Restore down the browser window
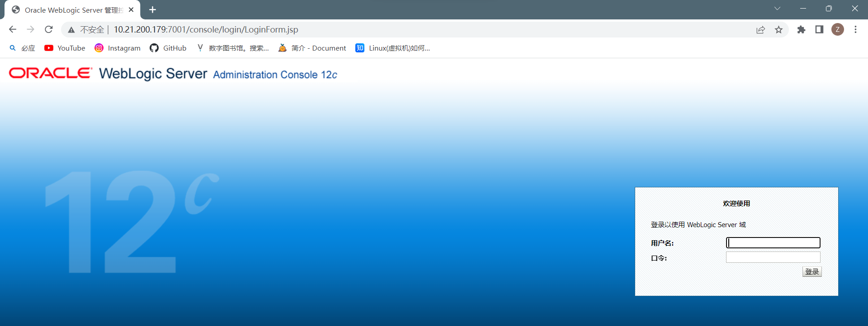Image resolution: width=868 pixels, height=326 pixels. 829,9
